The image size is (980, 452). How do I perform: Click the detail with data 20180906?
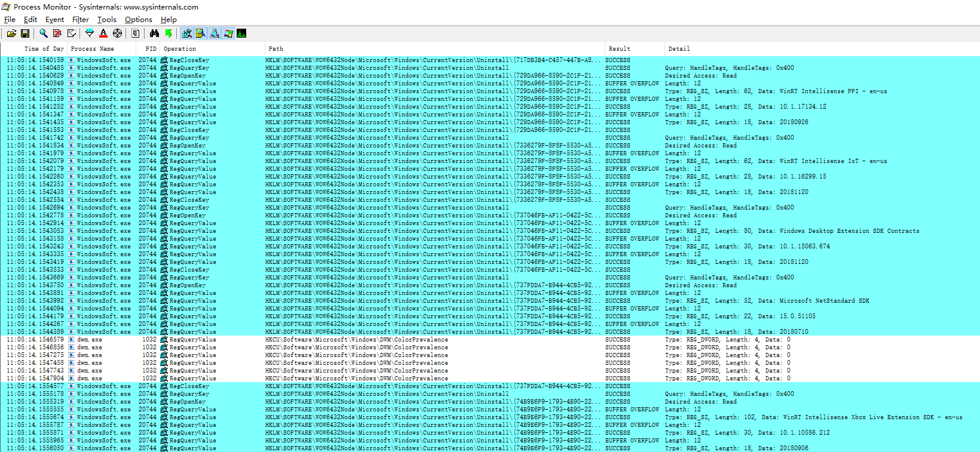coord(737,448)
